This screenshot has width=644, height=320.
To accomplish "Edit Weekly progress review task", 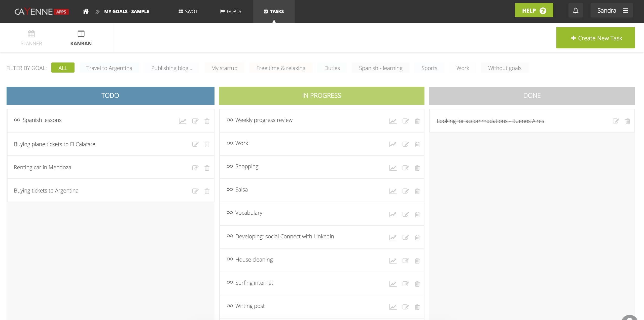I will point(406,121).
